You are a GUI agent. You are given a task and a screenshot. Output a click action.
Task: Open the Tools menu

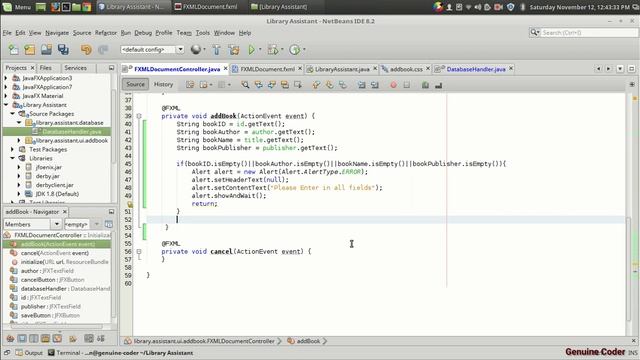click(202, 33)
